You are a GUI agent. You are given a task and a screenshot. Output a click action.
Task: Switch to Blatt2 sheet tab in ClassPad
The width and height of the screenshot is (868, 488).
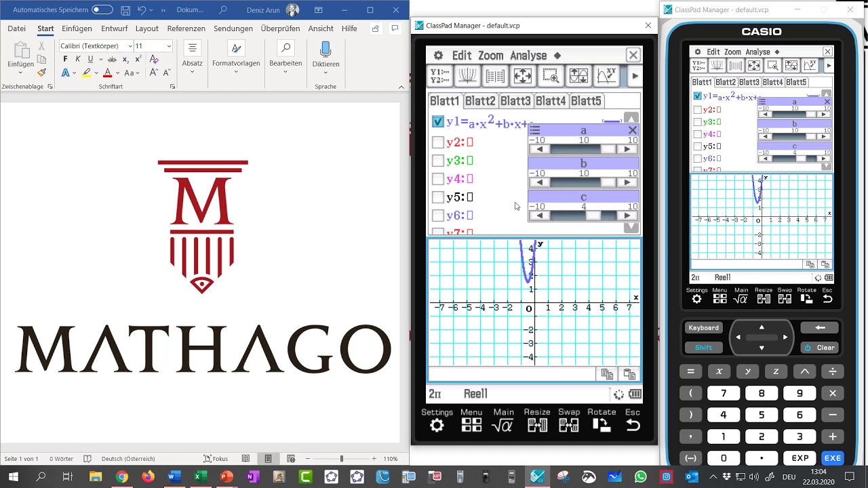point(480,101)
